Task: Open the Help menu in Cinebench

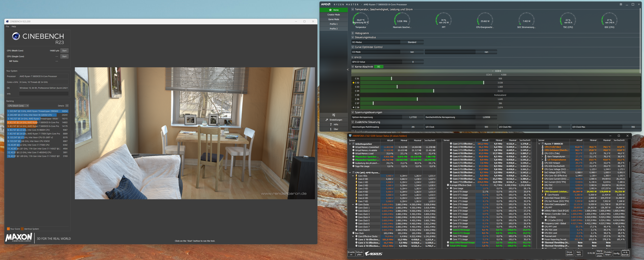Action: pyautogui.click(x=14, y=26)
